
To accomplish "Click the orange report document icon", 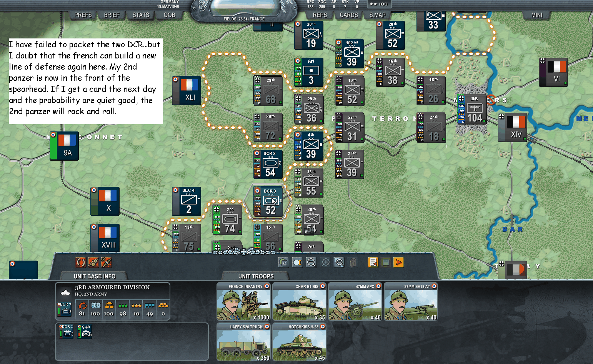I will pos(373,262).
